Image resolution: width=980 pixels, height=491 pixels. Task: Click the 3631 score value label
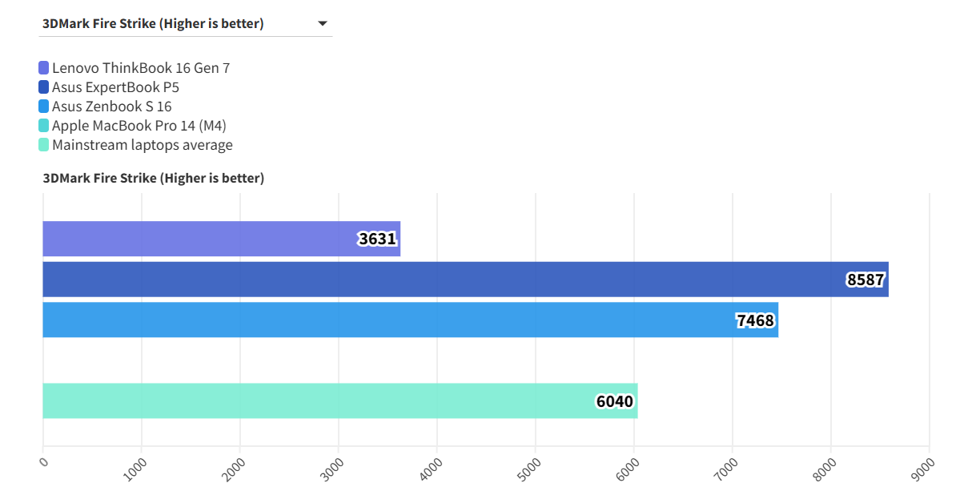pos(378,239)
